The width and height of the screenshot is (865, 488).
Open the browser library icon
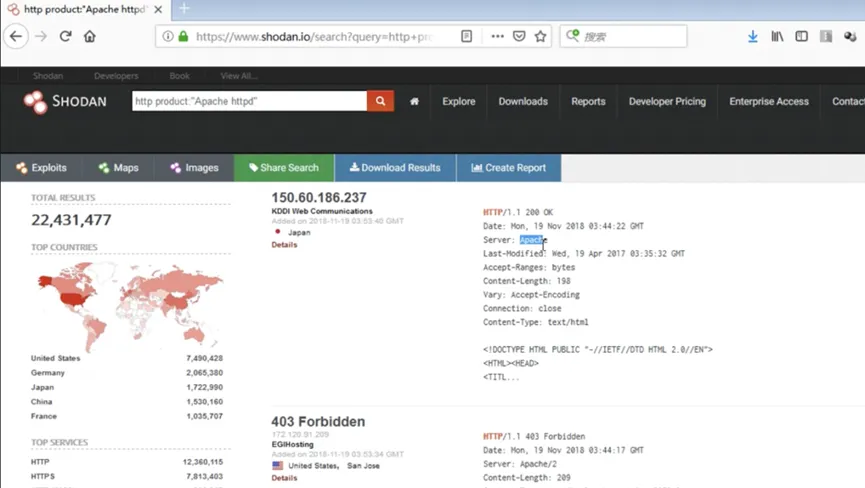tap(777, 36)
